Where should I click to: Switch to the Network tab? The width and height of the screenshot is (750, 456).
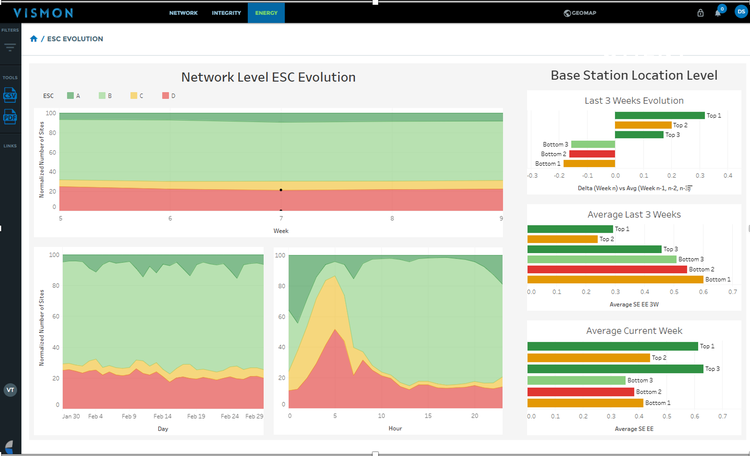pos(183,13)
